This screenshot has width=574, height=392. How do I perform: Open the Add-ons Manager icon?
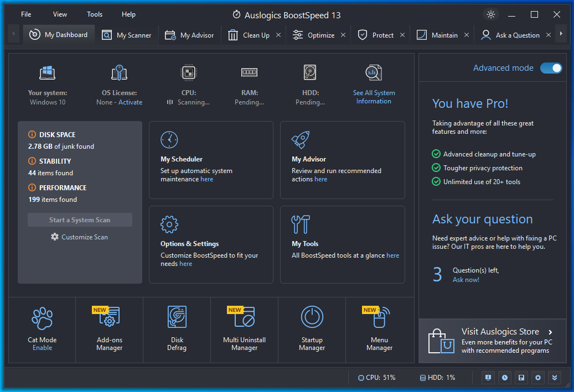click(109, 317)
